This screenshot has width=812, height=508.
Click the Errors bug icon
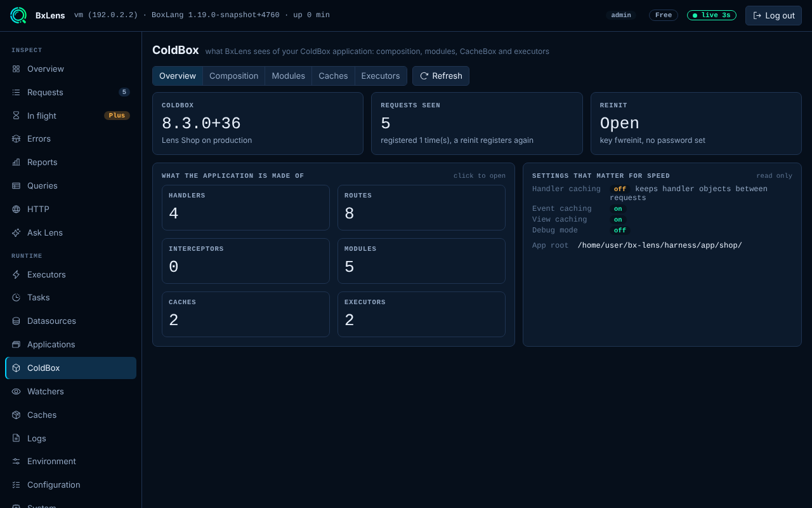(x=16, y=138)
